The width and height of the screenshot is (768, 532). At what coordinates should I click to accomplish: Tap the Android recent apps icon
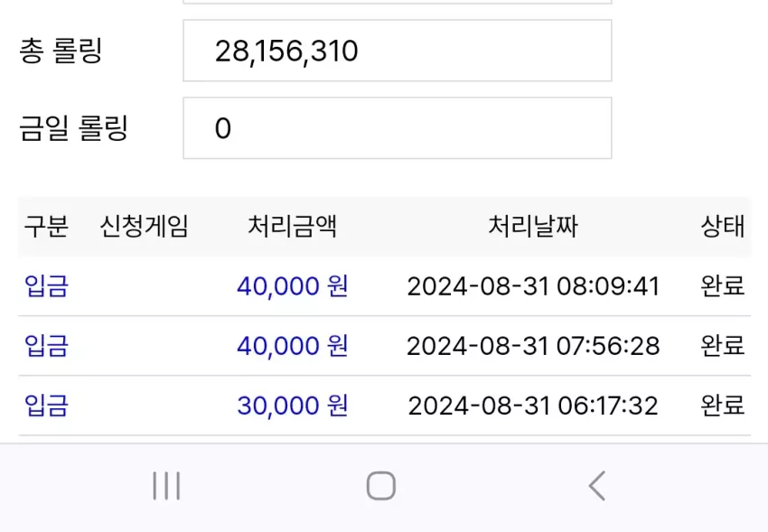click(x=166, y=486)
